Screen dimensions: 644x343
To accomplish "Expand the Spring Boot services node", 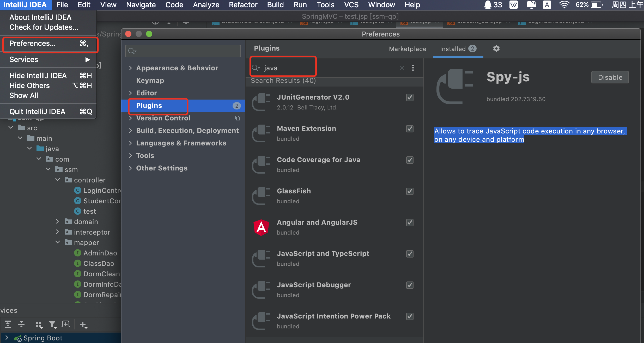I will 7,338.
